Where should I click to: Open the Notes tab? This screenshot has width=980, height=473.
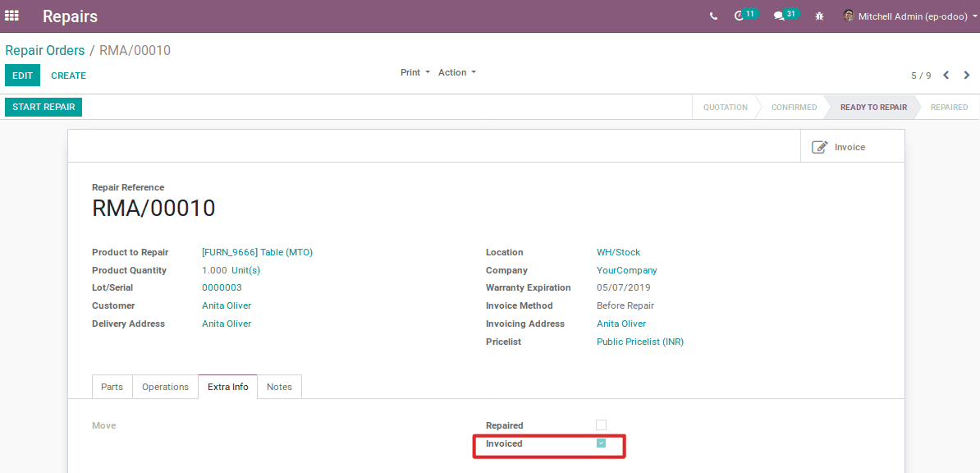tap(279, 387)
